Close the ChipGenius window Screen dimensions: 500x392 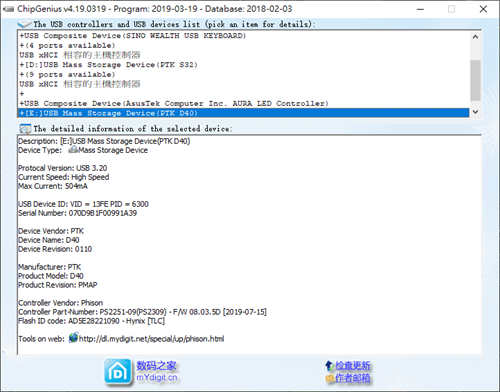coord(483,9)
